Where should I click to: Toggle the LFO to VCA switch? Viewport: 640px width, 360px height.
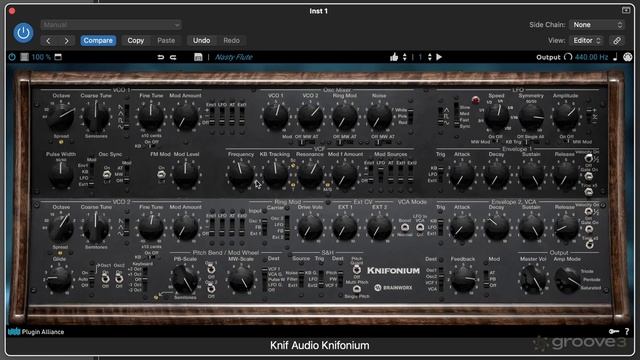tap(420, 228)
